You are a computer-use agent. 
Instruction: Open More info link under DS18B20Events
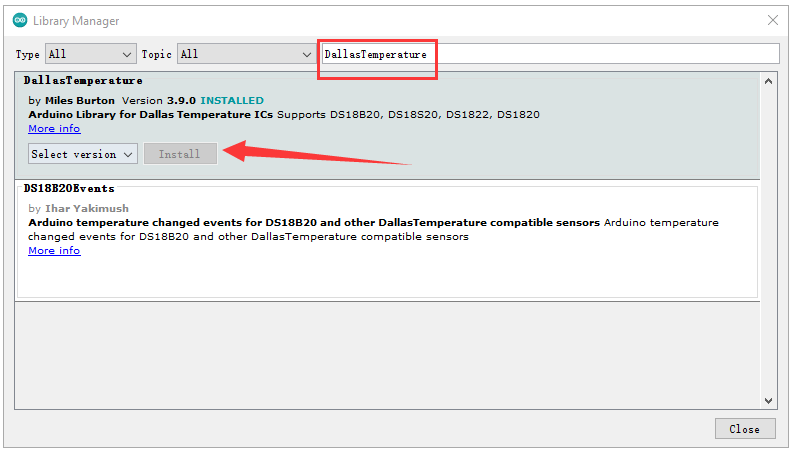coord(54,251)
